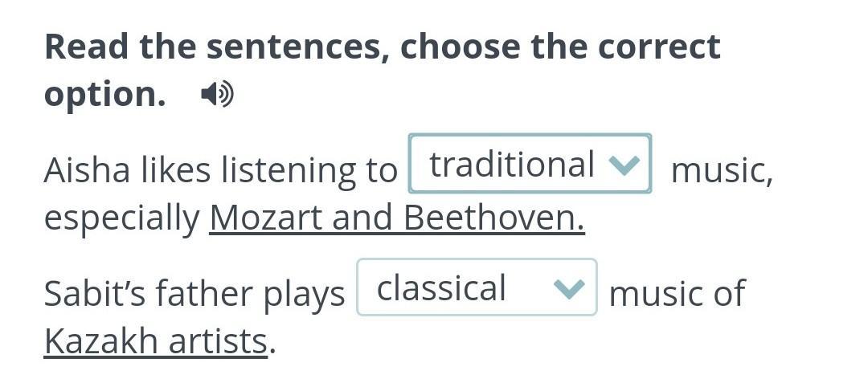Click the text "Aisha likes listening to"
The height and width of the screenshot is (391, 868).
[220, 169]
